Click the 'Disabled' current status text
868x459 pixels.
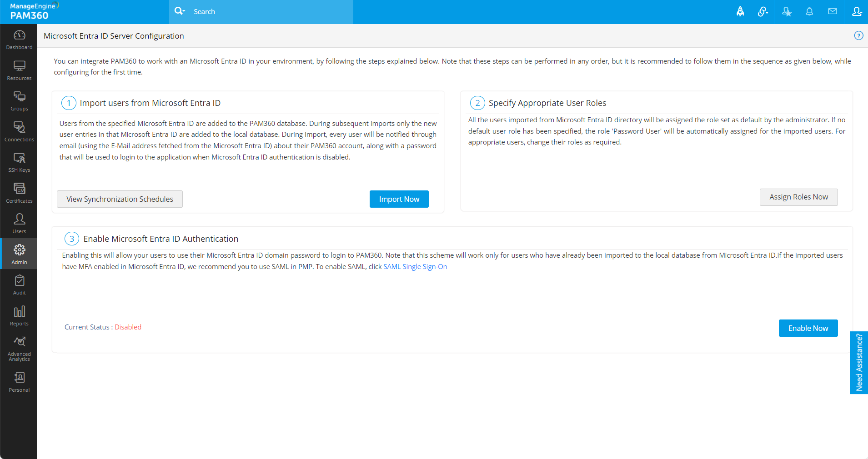128,327
